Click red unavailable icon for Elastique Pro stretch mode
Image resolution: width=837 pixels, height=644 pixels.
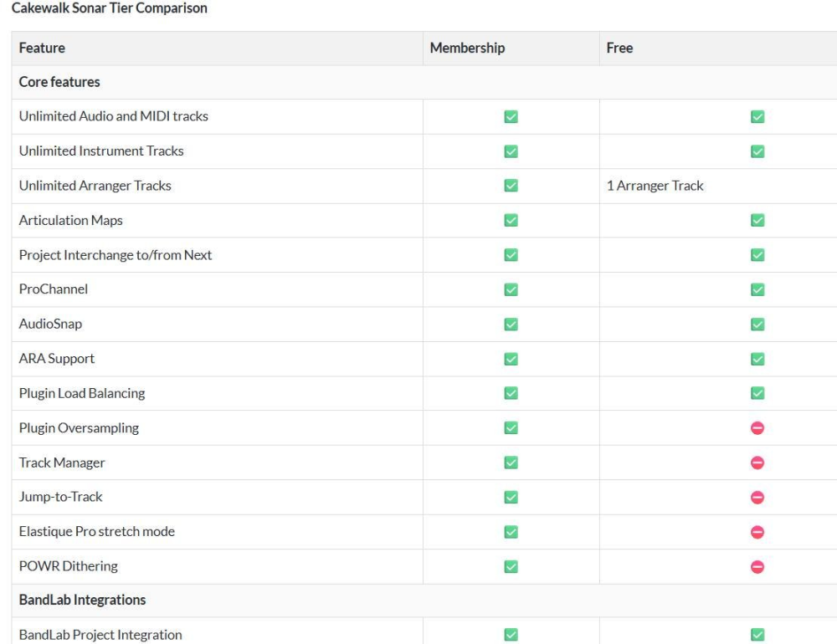tap(757, 532)
